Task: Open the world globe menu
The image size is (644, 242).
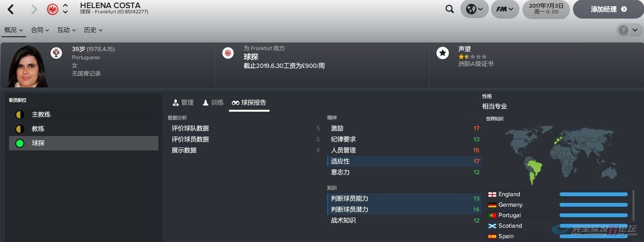Action: (x=474, y=9)
